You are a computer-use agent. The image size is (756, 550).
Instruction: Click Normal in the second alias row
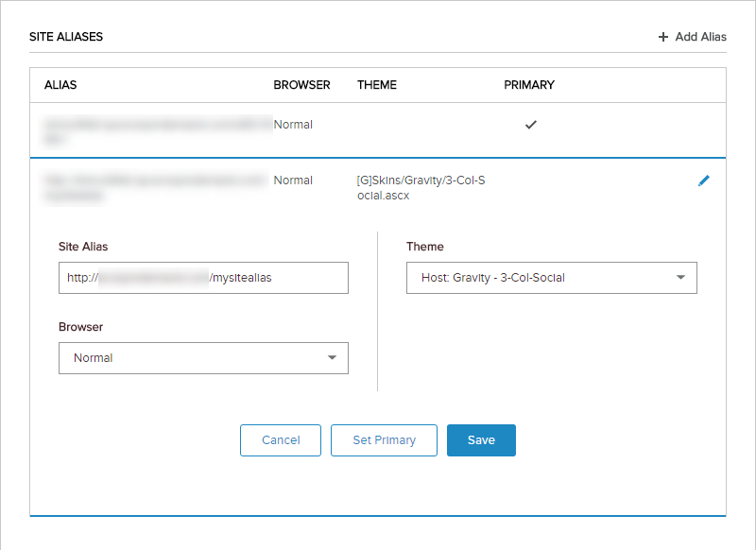pyautogui.click(x=293, y=180)
